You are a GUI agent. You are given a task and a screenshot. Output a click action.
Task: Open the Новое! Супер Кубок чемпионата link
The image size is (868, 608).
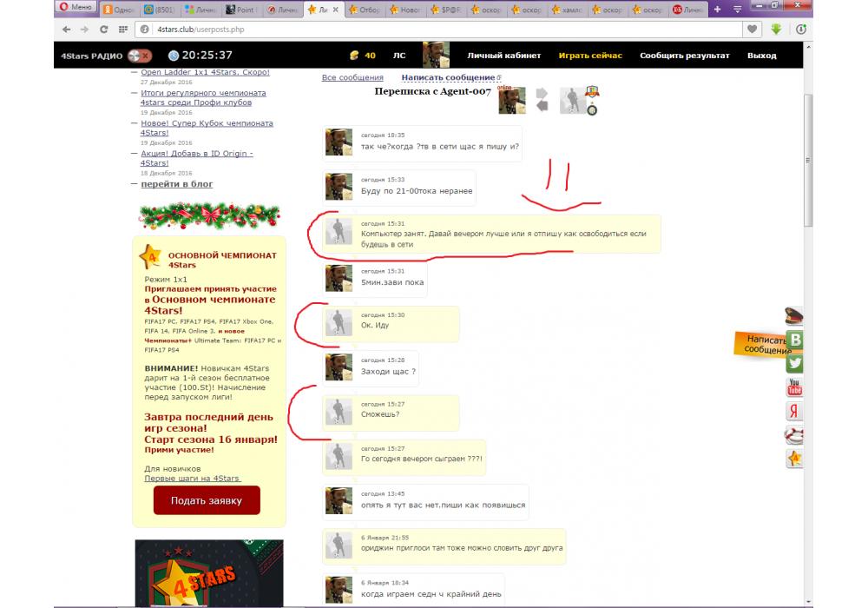[x=207, y=128]
